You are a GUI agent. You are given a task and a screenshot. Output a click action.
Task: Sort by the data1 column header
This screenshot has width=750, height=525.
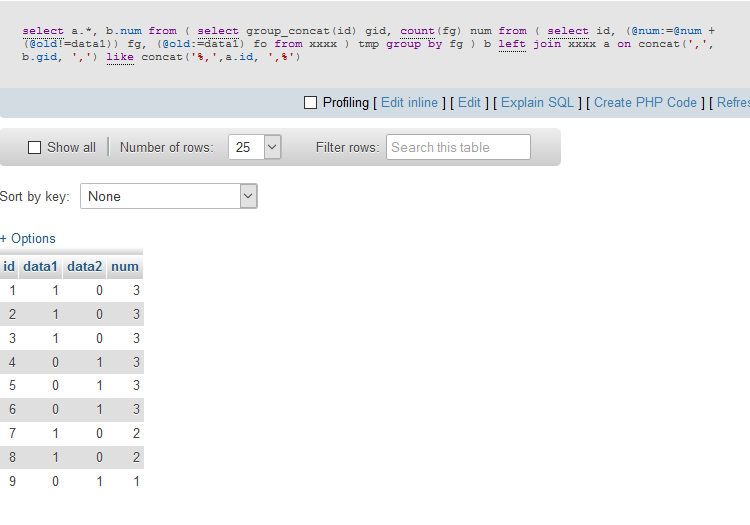41,267
